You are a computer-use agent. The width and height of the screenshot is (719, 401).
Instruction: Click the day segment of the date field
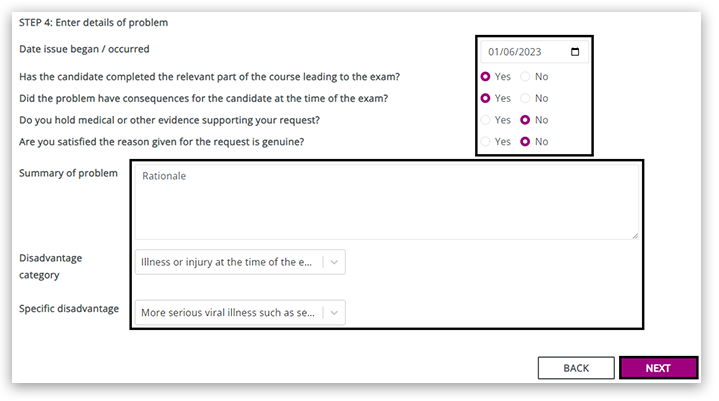coord(494,52)
